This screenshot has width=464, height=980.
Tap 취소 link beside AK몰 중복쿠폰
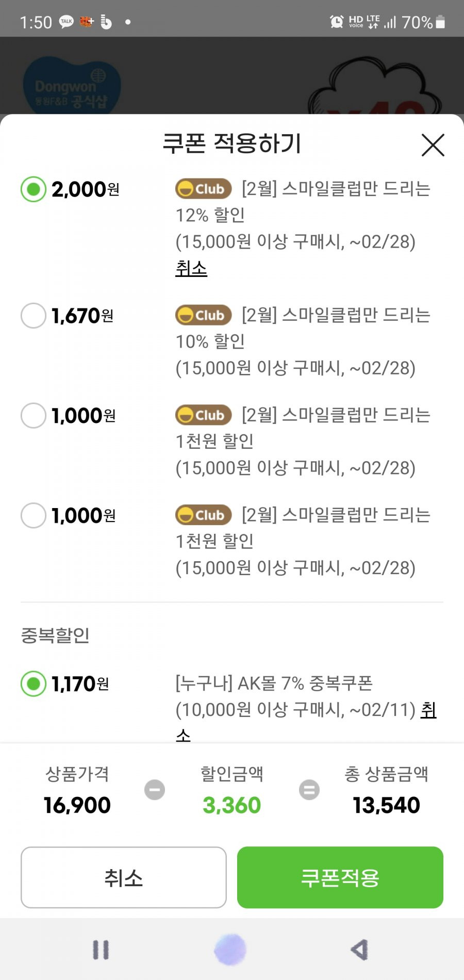428,710
